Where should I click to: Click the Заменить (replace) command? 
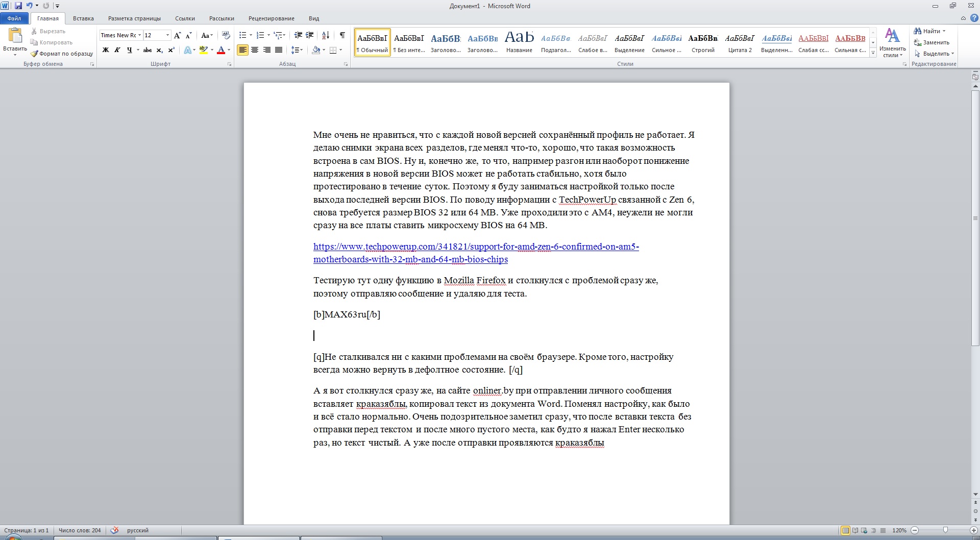[x=932, y=42]
